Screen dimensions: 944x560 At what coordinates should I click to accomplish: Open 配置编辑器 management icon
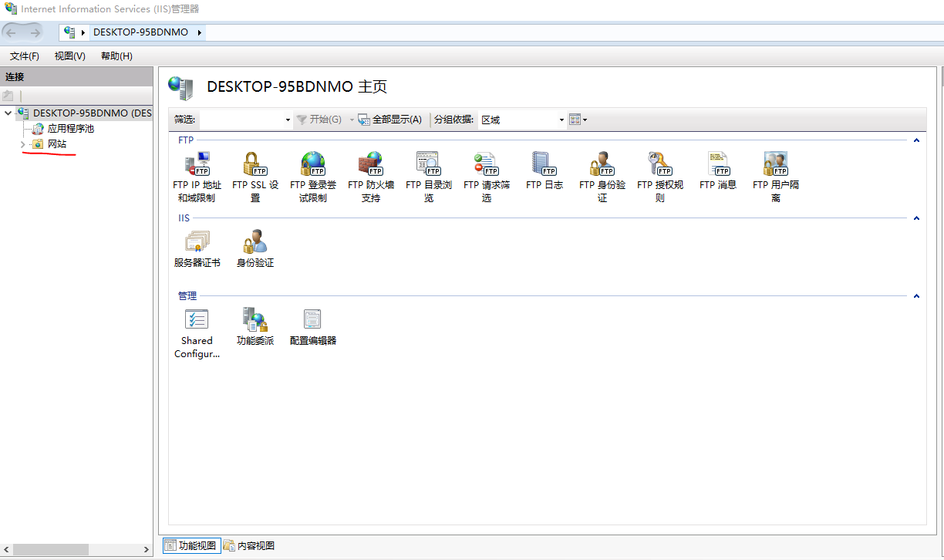(313, 326)
